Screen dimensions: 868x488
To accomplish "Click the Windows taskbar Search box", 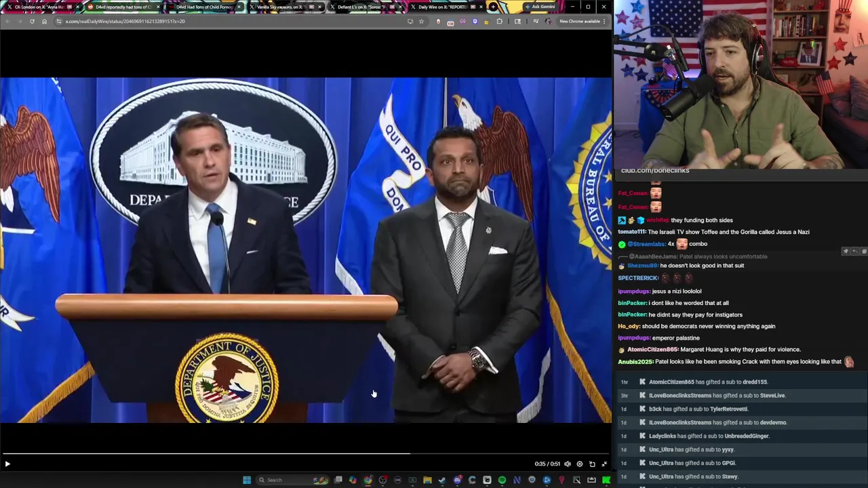I will tap(292, 480).
